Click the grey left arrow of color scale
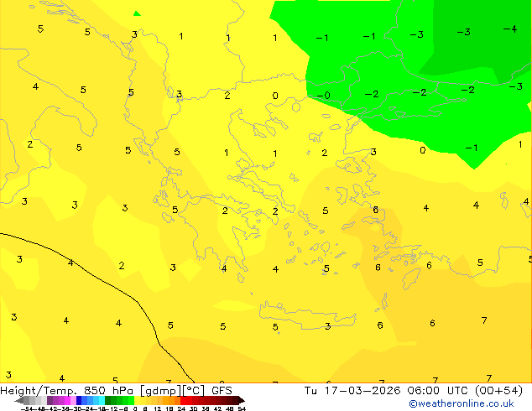 pos(19,400)
